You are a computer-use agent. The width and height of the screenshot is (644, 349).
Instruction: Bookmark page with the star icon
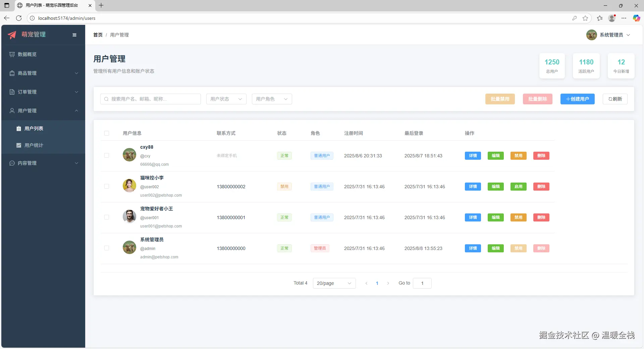pyautogui.click(x=585, y=18)
